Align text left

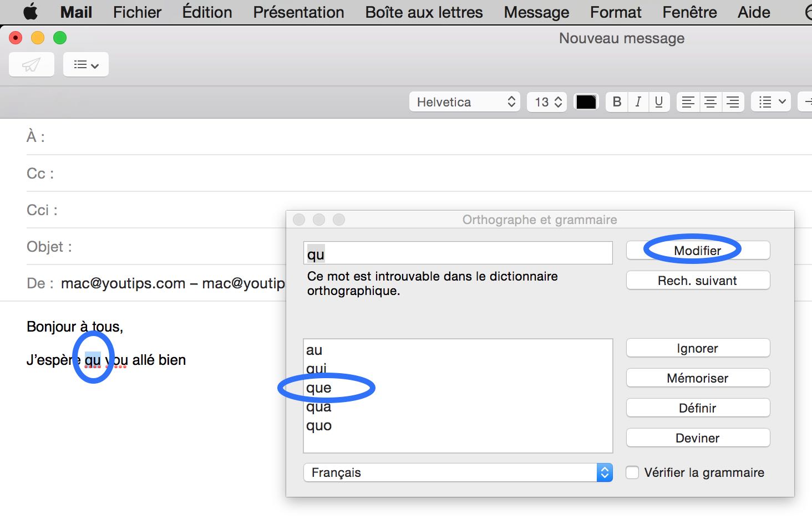[688, 102]
